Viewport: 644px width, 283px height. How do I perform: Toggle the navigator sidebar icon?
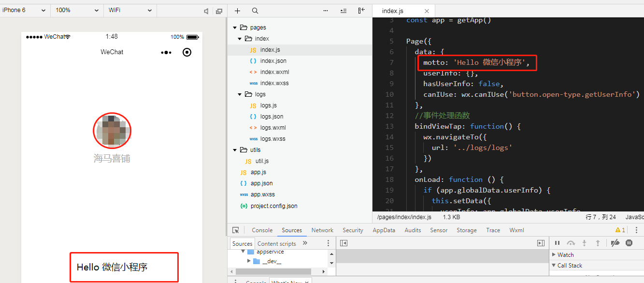(x=343, y=243)
